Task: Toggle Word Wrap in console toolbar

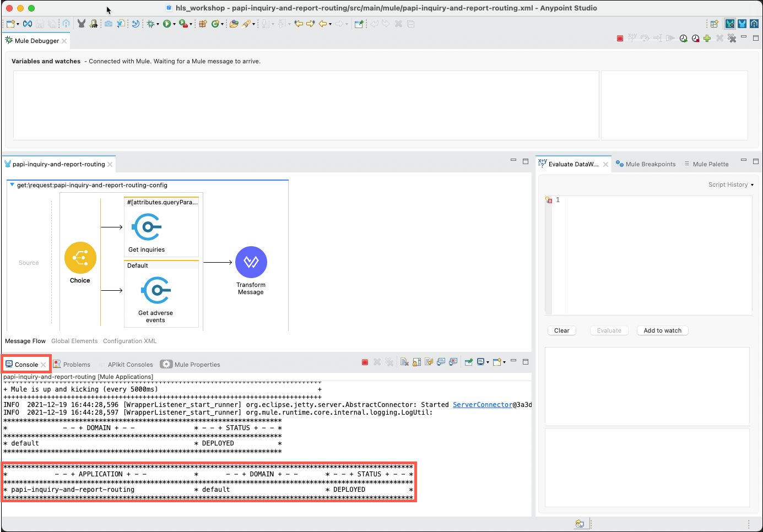Action: point(429,362)
